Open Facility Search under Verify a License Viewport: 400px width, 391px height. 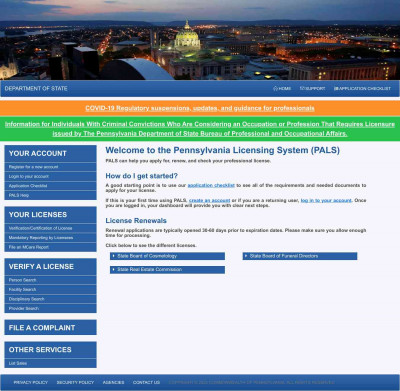[50, 289]
